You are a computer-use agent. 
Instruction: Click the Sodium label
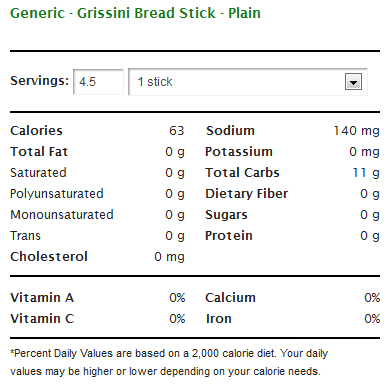pyautogui.click(x=230, y=131)
